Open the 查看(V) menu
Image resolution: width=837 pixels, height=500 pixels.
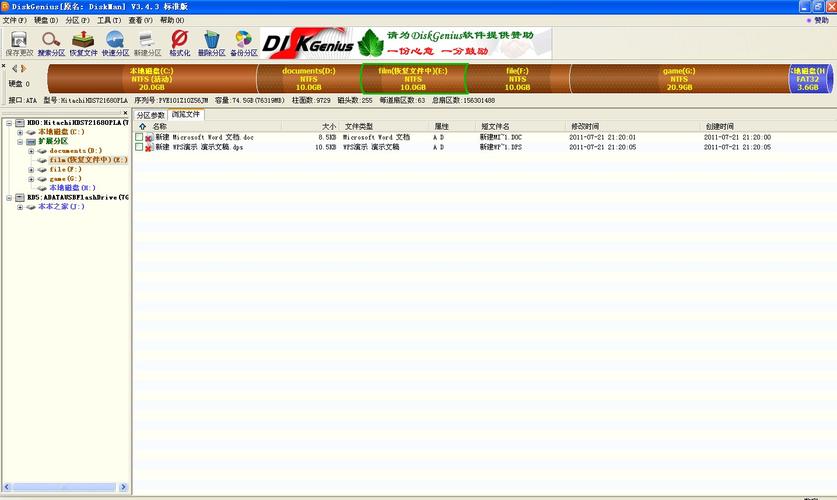pyautogui.click(x=140, y=20)
